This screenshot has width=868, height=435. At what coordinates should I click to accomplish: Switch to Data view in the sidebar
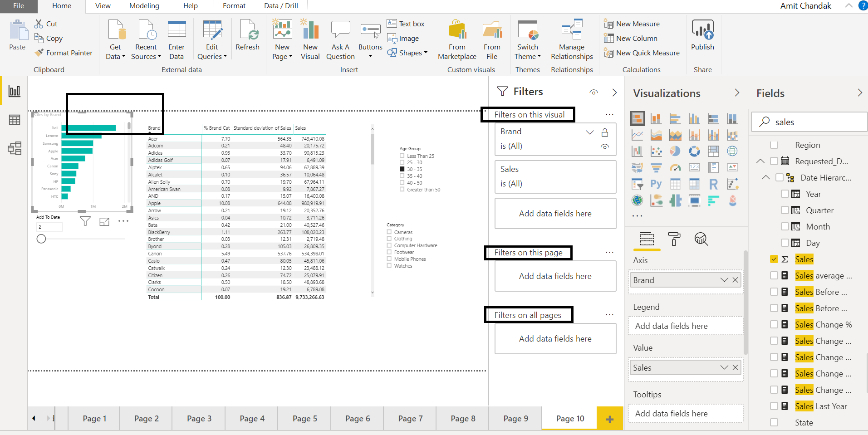coord(15,120)
